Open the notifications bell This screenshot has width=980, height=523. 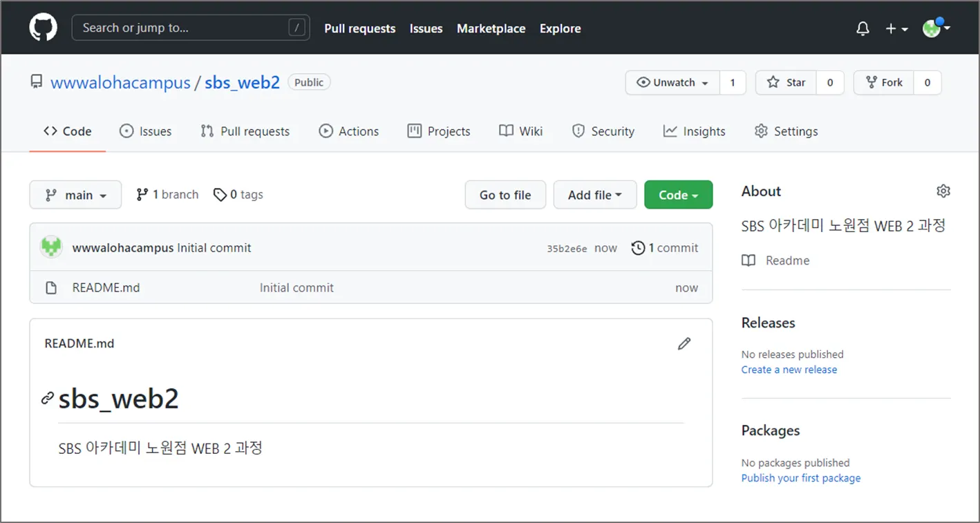863,28
